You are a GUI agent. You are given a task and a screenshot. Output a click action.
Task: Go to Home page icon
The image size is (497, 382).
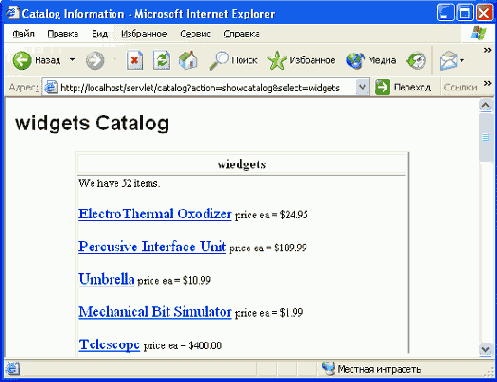[x=188, y=61]
